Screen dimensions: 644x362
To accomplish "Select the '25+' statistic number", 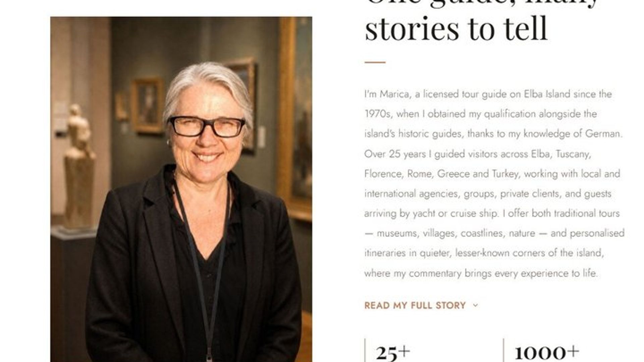I will coord(393,352).
